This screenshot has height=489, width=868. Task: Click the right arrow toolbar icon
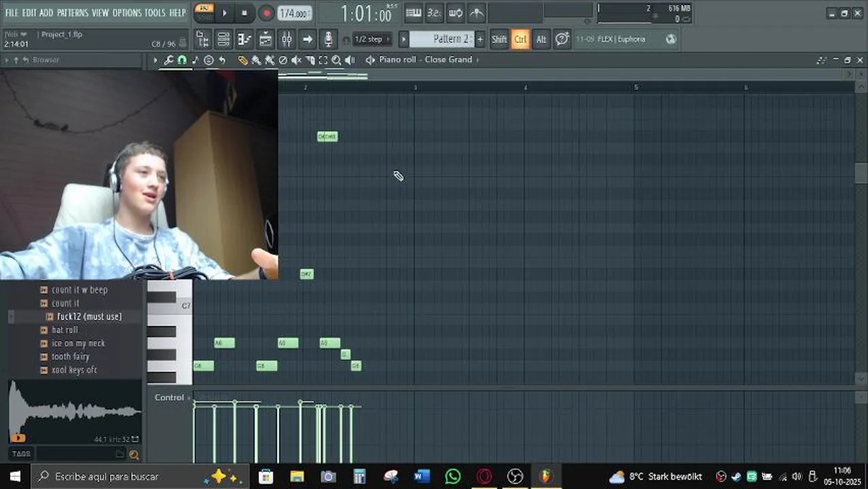pyautogui.click(x=308, y=39)
